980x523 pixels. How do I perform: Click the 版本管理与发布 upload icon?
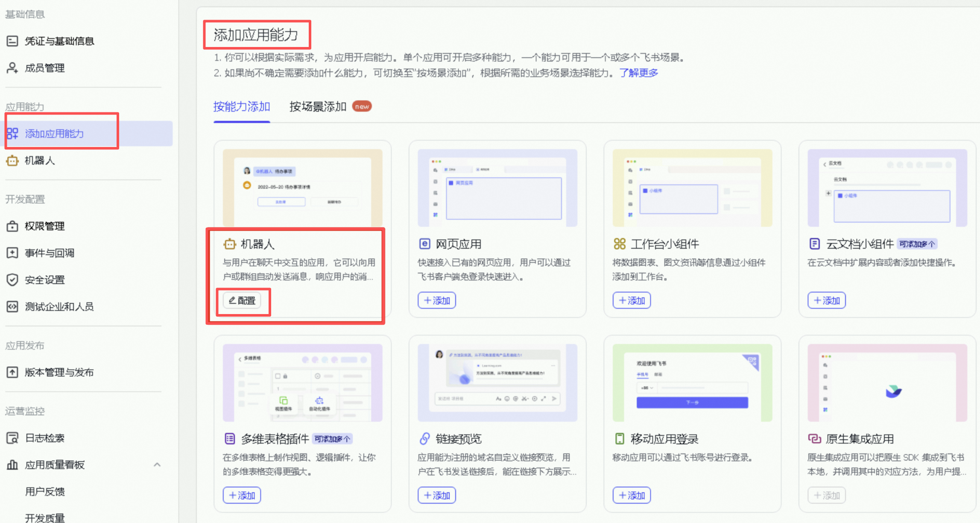point(12,372)
